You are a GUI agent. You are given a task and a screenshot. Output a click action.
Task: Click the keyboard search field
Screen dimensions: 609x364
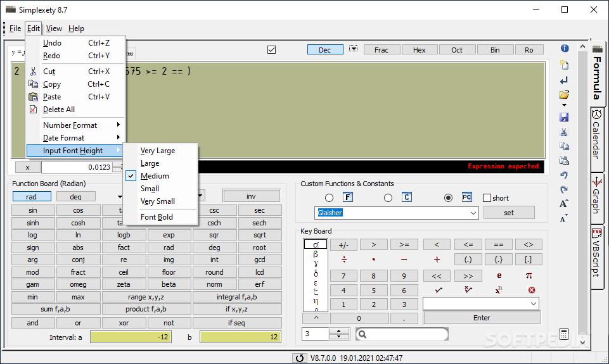[402, 334]
